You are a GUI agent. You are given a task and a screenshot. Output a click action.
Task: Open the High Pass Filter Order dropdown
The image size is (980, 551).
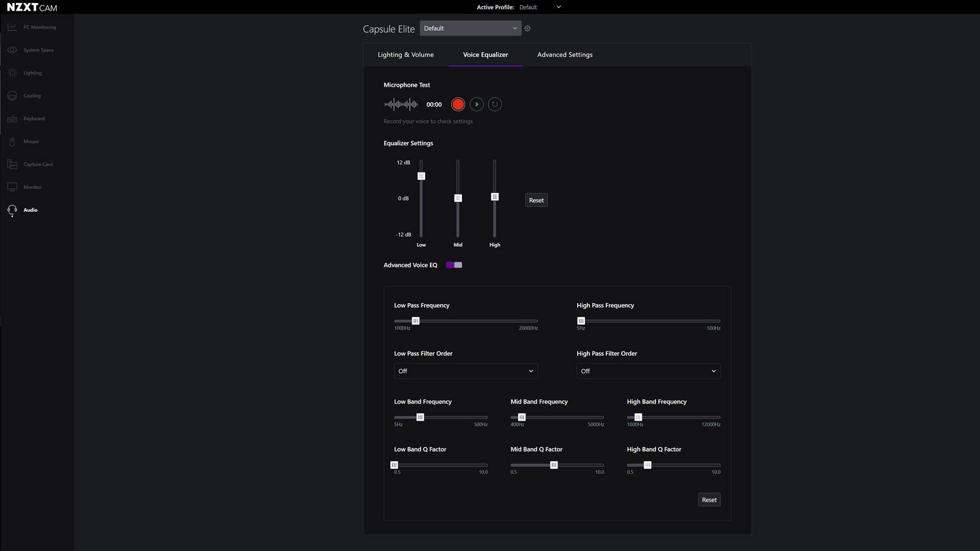click(648, 371)
